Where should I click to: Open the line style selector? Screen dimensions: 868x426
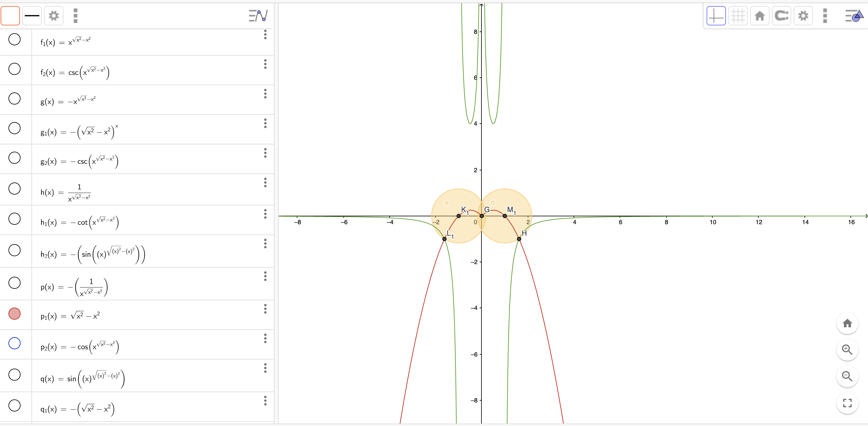[32, 15]
